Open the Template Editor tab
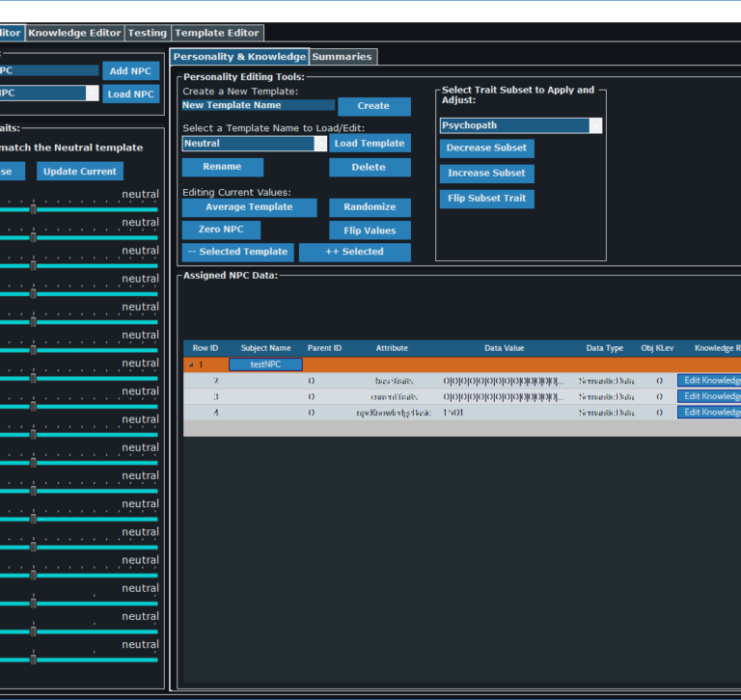This screenshot has width=741, height=700. [x=217, y=33]
